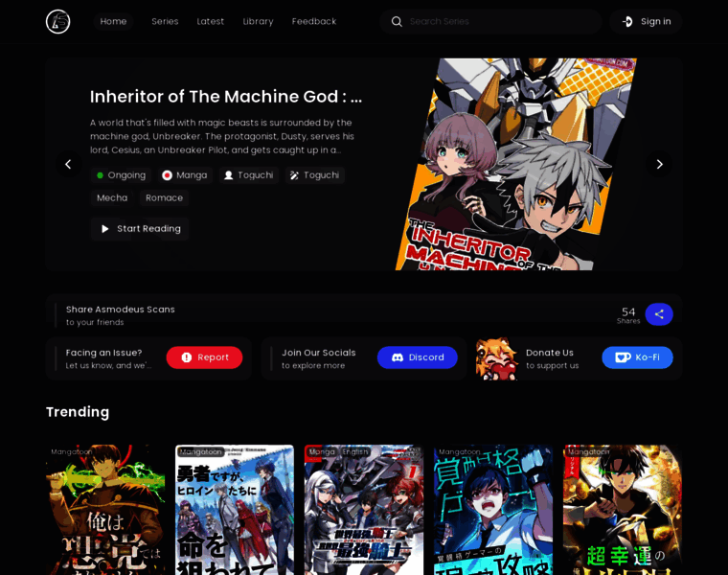The image size is (728, 575).
Task: Click the "Facing an Issue?" text
Action: 104,353
